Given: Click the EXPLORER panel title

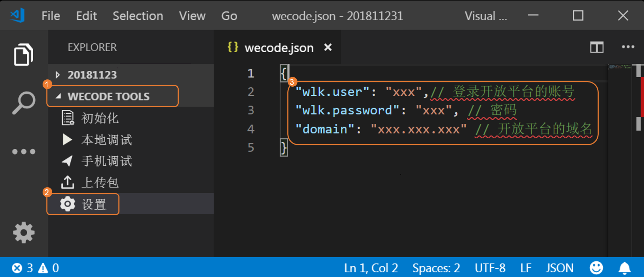Looking at the screenshot, I should pos(92,47).
